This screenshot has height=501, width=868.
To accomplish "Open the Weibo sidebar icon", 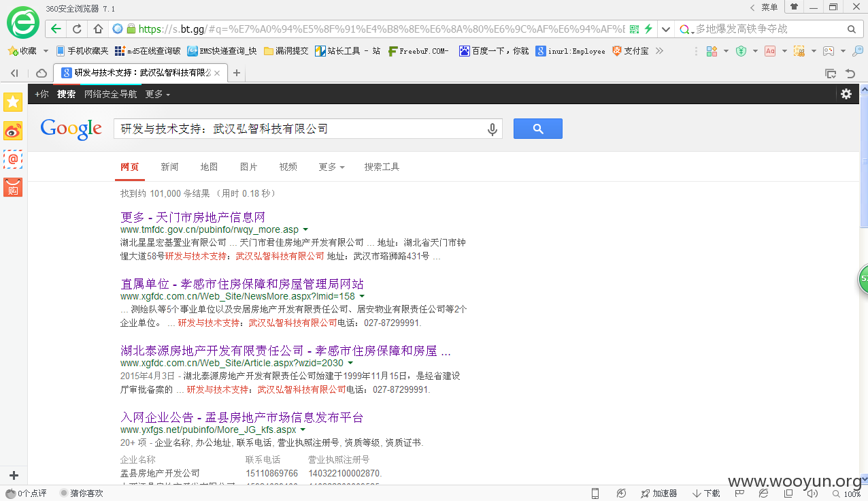I will coord(13,131).
